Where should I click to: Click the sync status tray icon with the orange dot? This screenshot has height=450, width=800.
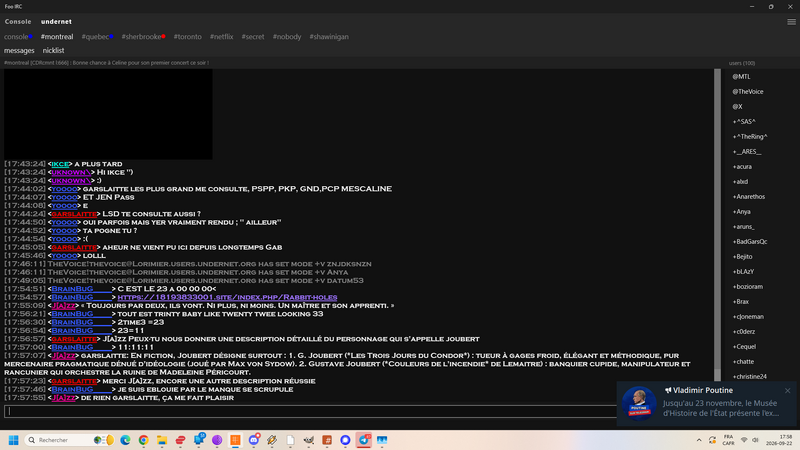712,440
